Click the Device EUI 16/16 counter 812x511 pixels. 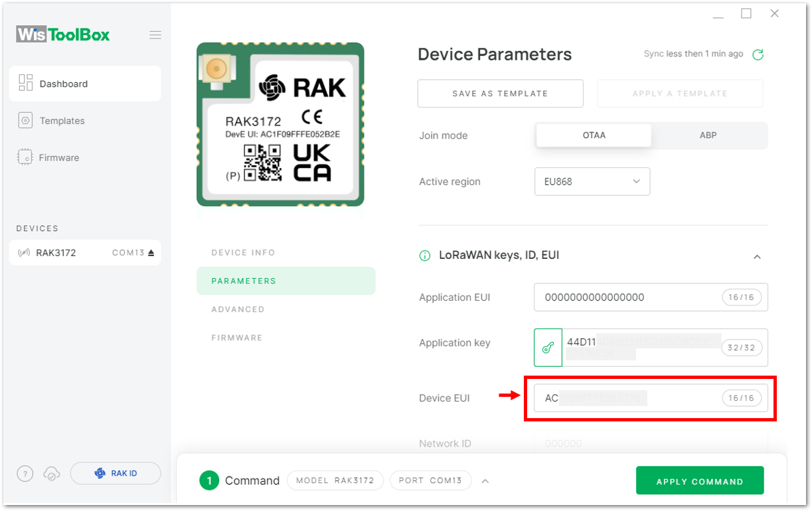pyautogui.click(x=742, y=398)
